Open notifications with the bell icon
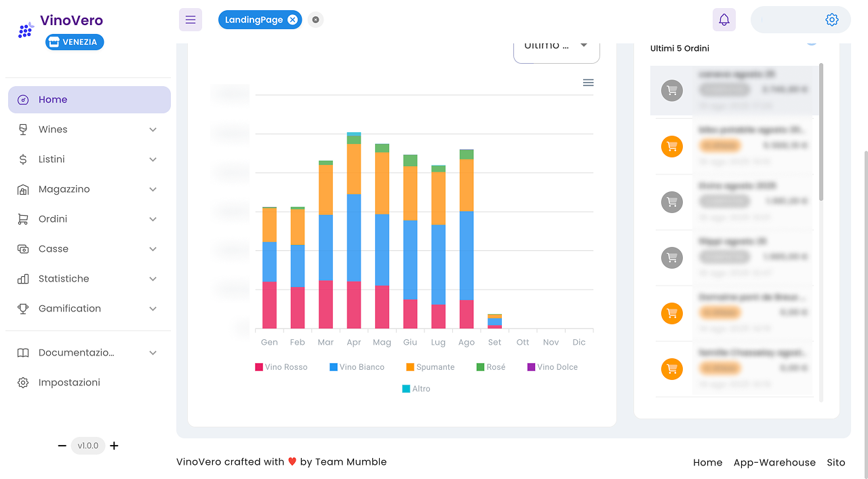868x479 pixels. click(724, 19)
